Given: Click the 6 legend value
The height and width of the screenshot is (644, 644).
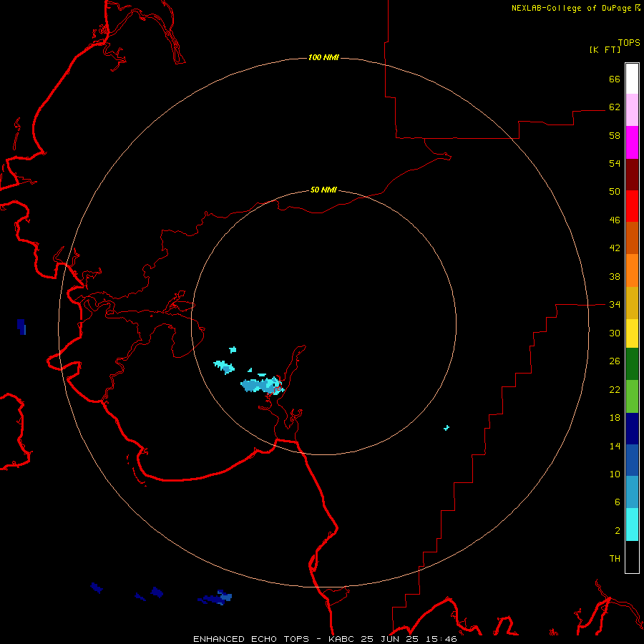Looking at the screenshot, I should [x=618, y=502].
